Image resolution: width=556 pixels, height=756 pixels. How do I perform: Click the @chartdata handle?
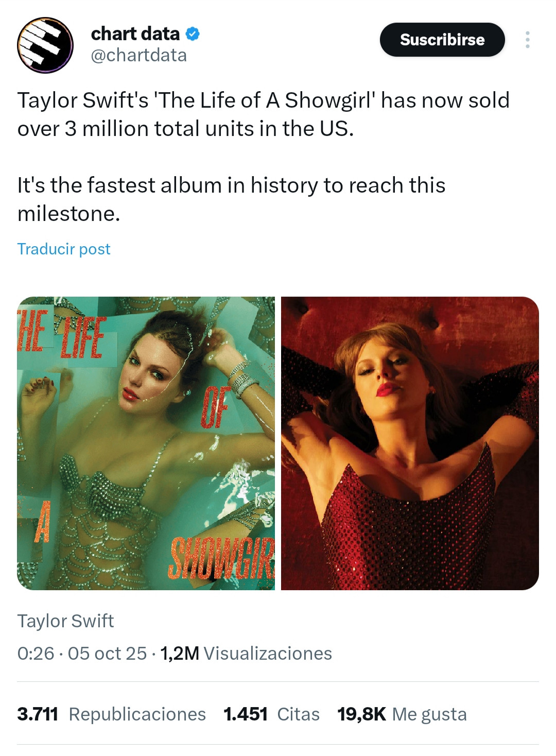pos(138,55)
